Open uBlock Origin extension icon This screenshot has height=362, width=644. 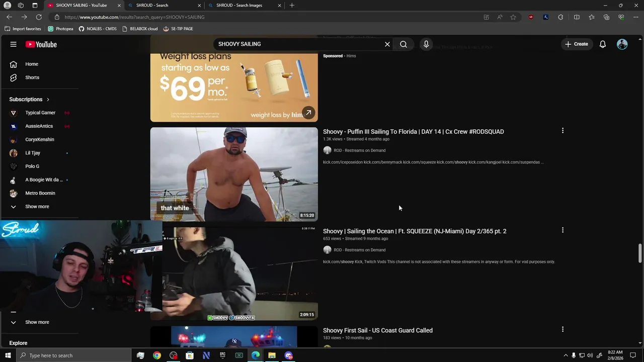pos(531,17)
